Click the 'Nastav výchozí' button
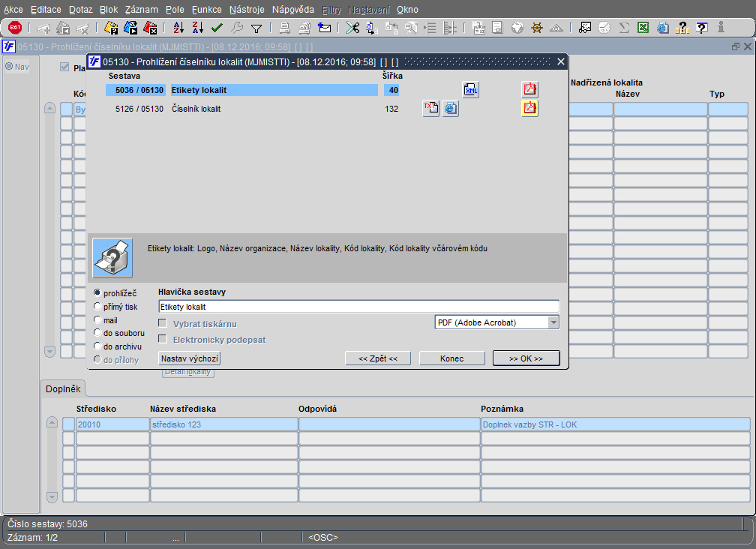 point(190,358)
